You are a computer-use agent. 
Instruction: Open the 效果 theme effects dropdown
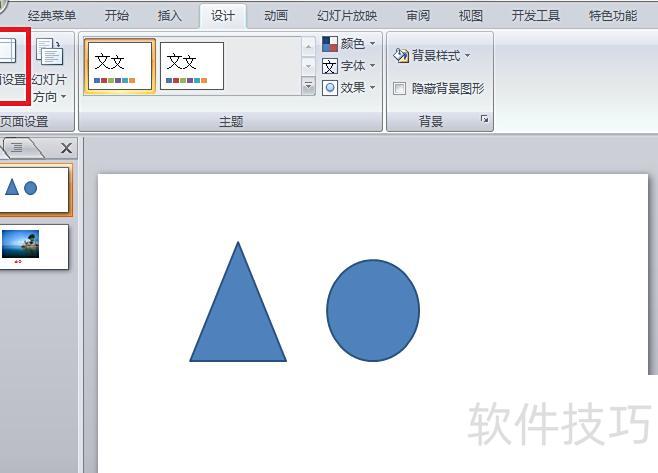(x=348, y=88)
